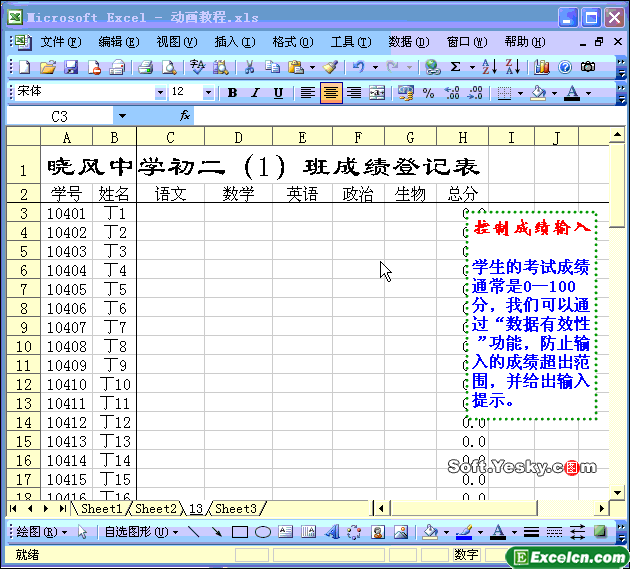Apply Percent style format

click(x=428, y=93)
